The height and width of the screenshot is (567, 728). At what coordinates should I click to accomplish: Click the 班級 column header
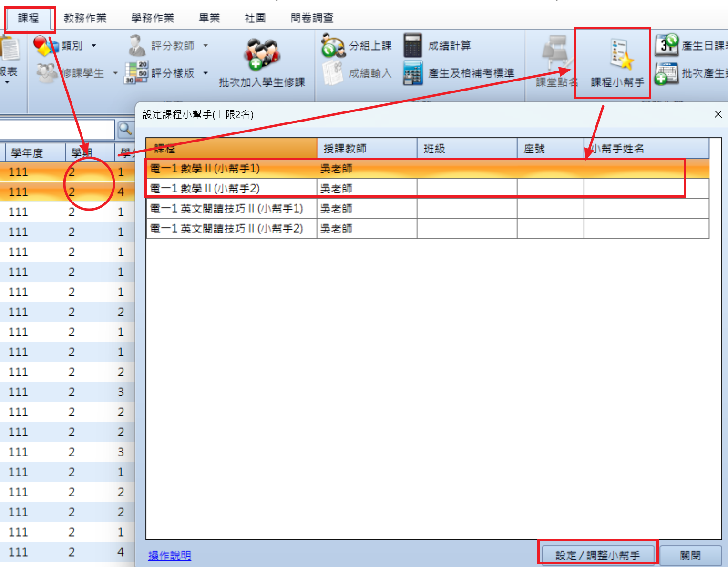click(x=467, y=149)
